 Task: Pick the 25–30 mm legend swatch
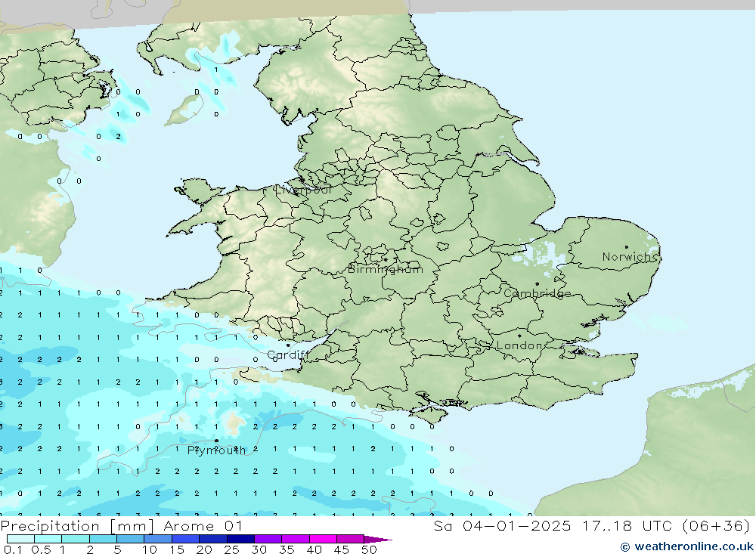coord(240,539)
